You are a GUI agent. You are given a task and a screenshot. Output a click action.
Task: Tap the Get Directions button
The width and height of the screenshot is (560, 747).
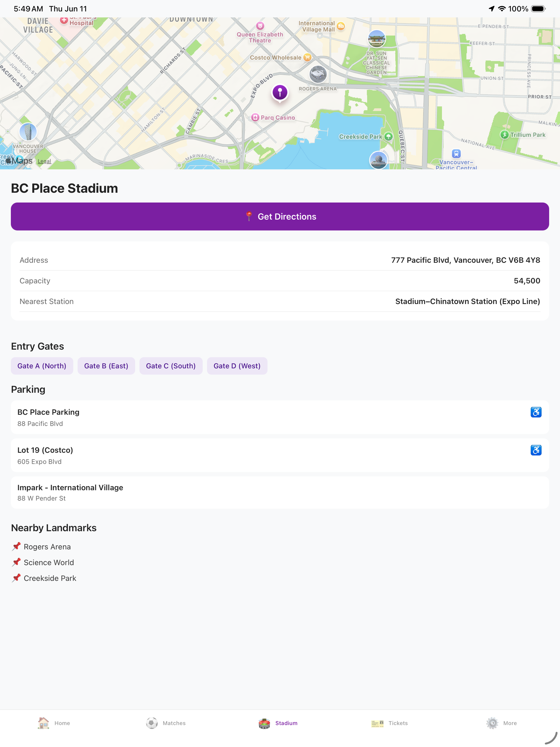tap(280, 217)
